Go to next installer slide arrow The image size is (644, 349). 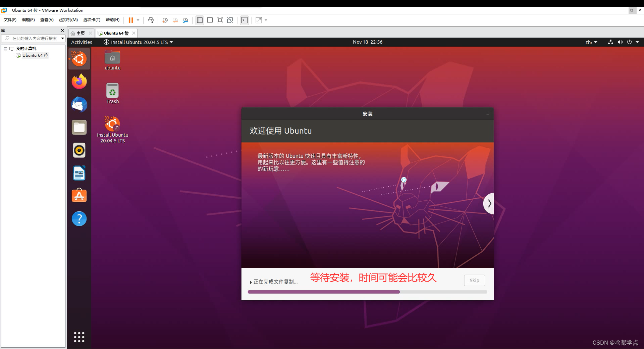click(x=489, y=203)
